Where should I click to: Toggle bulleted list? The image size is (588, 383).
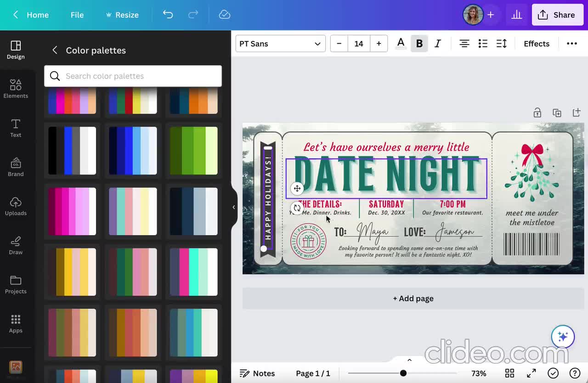(483, 44)
